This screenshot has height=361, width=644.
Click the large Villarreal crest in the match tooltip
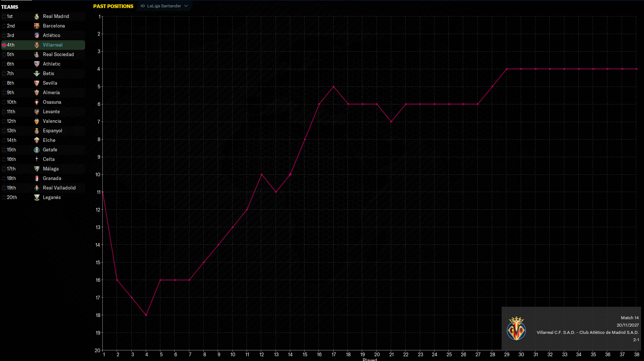[x=516, y=329]
